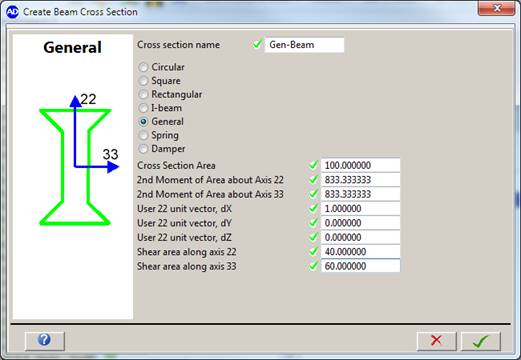This screenshot has width=521, height=360.
Task: Select the Circular cross section radio button
Action: click(x=143, y=67)
